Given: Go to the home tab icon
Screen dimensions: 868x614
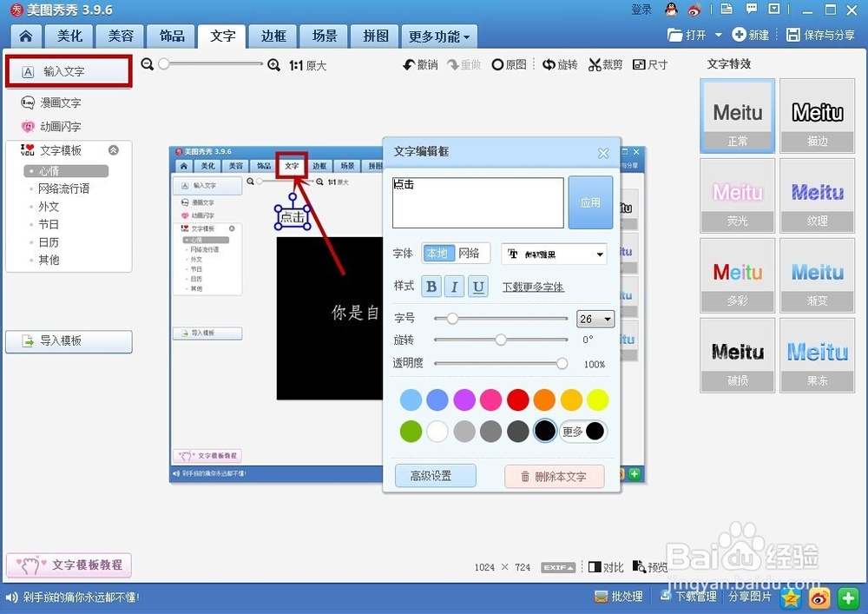Looking at the screenshot, I should pyautogui.click(x=25, y=36).
